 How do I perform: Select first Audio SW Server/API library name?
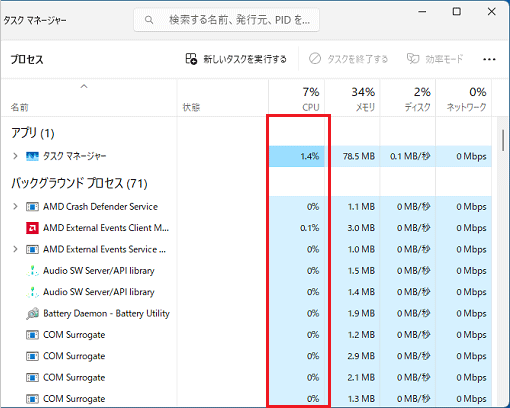[x=99, y=271]
